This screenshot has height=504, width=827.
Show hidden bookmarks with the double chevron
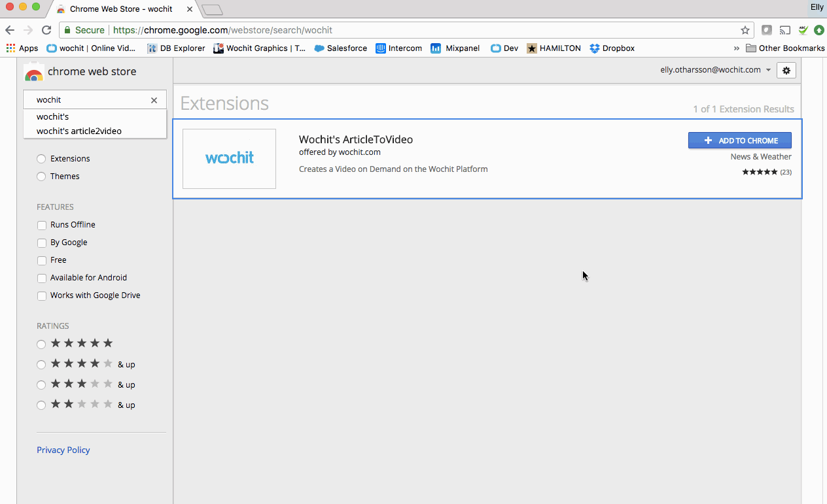click(737, 48)
